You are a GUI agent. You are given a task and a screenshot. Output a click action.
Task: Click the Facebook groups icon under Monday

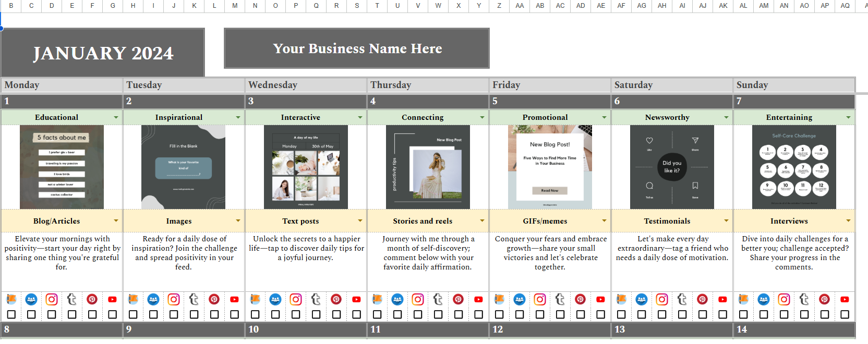click(x=31, y=299)
